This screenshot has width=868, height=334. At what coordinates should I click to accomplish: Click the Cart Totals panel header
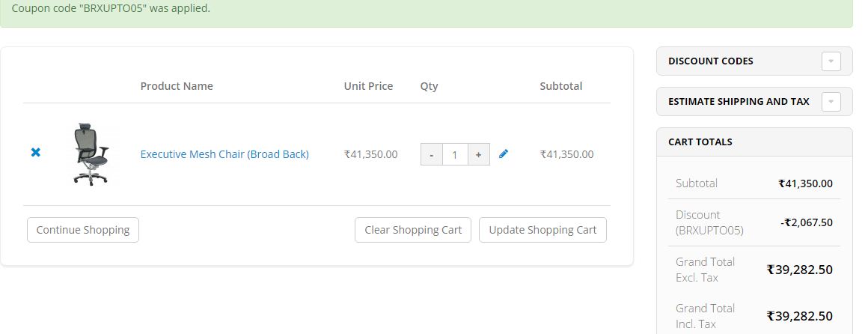click(x=700, y=142)
